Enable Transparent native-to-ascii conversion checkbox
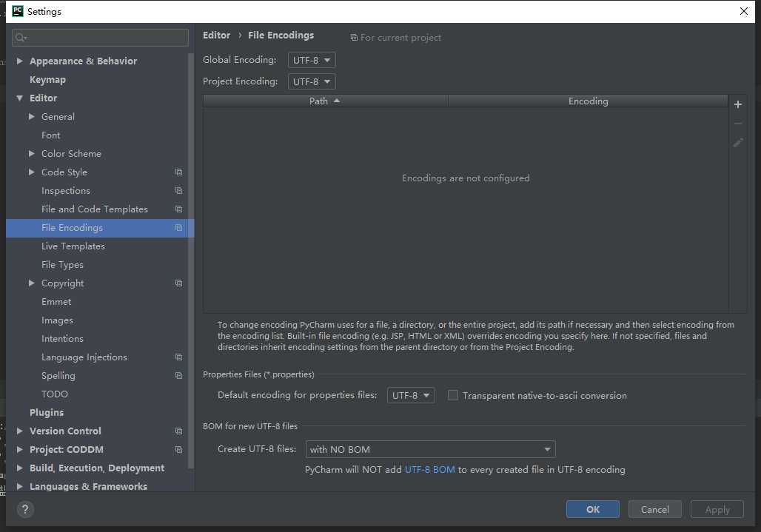This screenshot has height=532, width=761. pyautogui.click(x=453, y=395)
